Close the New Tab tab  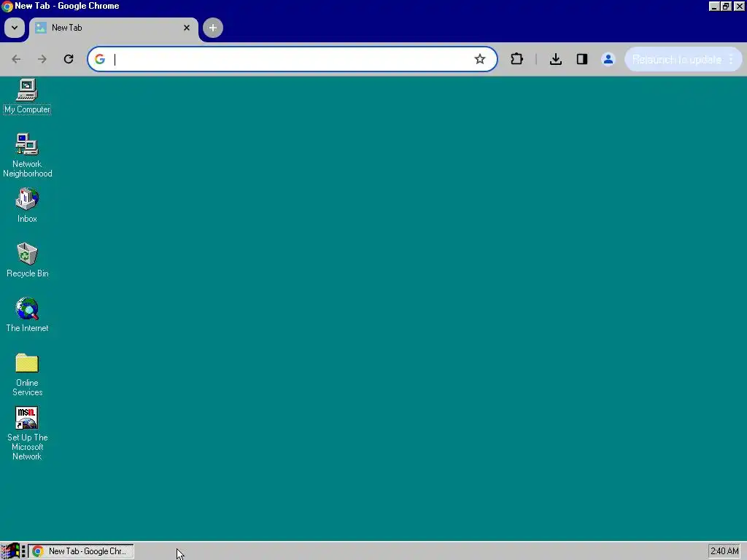point(187,28)
